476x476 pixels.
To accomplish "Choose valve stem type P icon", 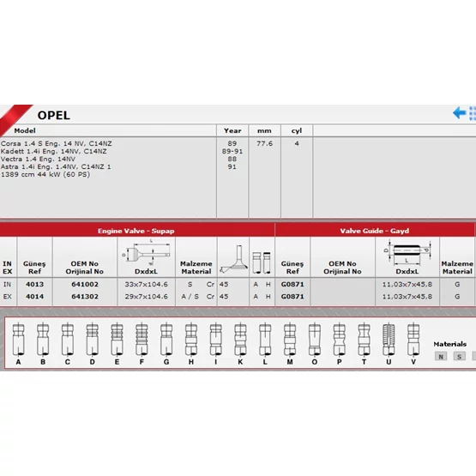I will point(339,340).
